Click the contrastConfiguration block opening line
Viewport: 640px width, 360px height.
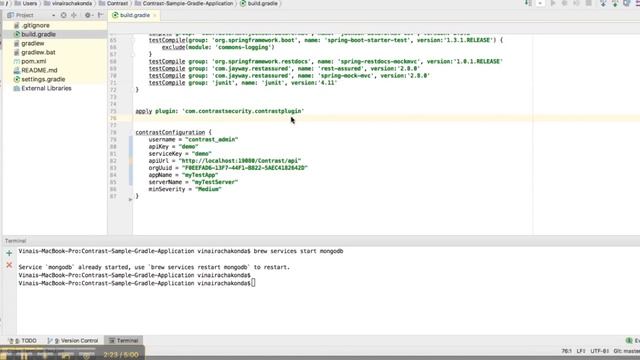tap(173, 132)
